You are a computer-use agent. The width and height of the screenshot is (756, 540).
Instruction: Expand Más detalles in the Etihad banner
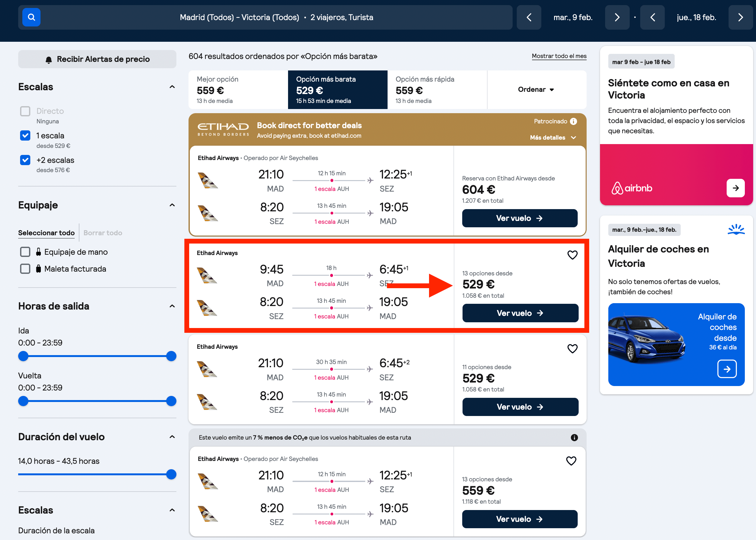[553, 138]
